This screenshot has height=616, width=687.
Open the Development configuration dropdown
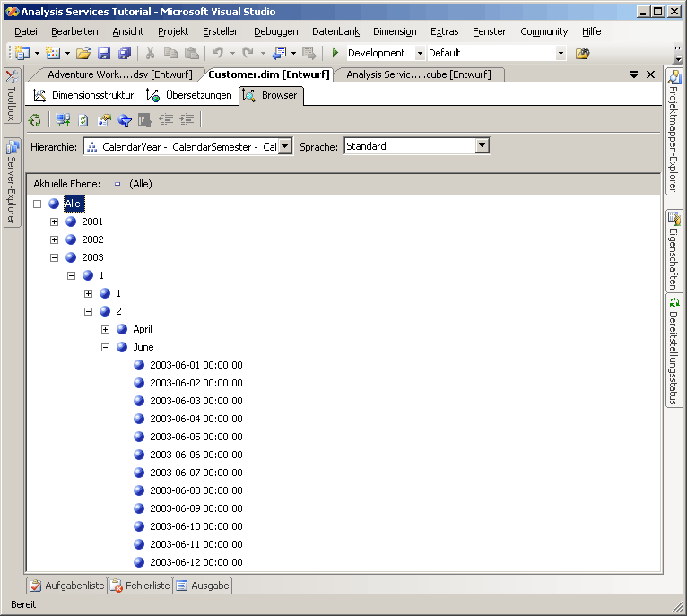[x=419, y=54]
